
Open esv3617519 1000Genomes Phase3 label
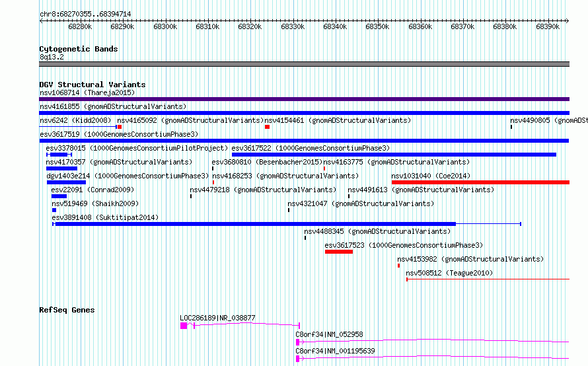click(119, 134)
